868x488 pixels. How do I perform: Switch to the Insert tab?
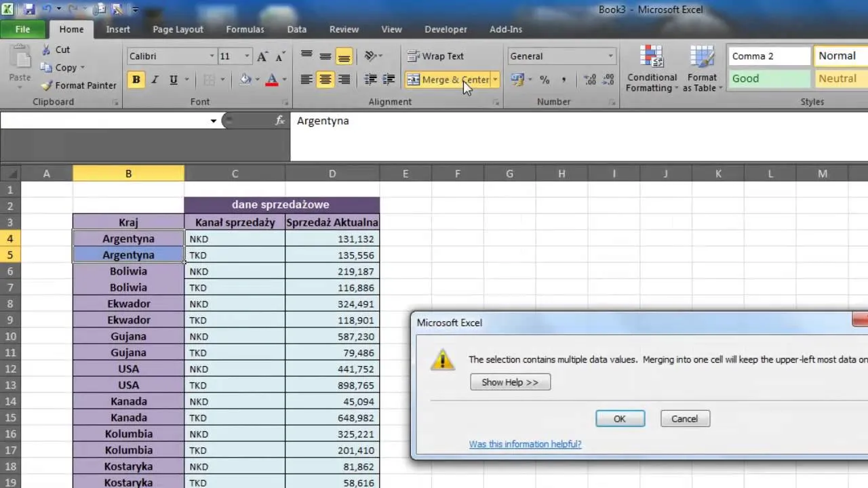pos(118,29)
